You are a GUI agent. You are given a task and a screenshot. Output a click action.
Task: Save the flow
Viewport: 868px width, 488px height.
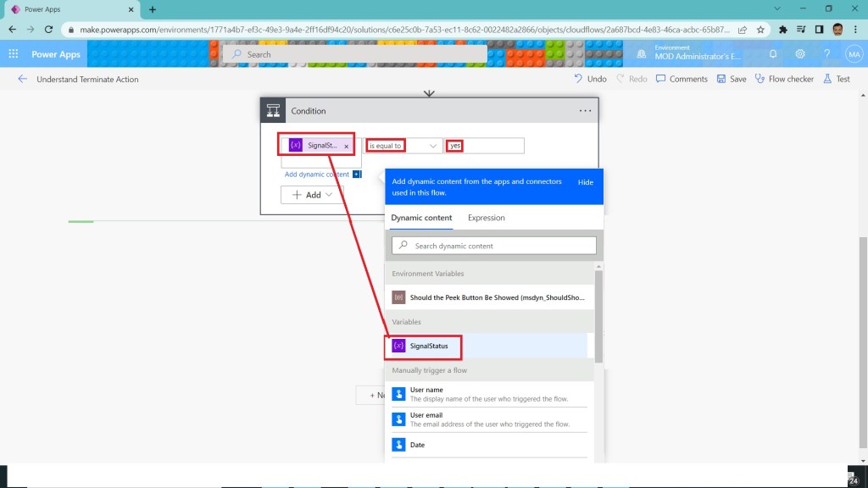click(732, 79)
